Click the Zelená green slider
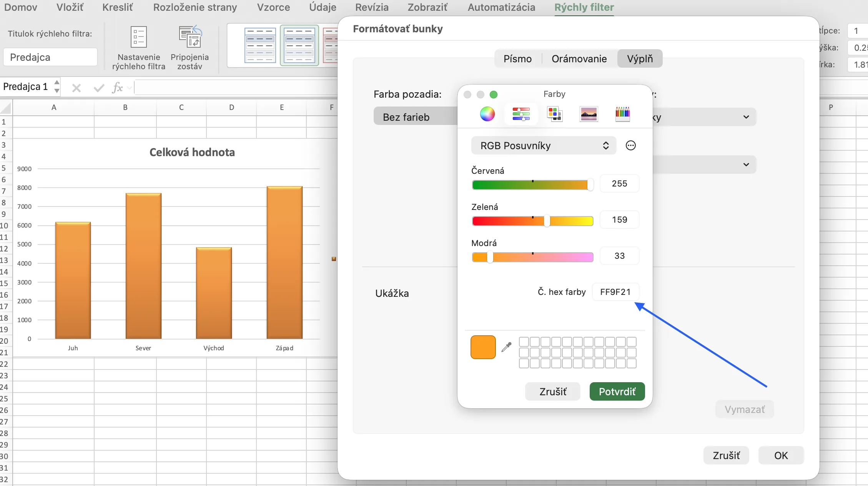Viewport: 868px width, 486px height. [533, 221]
